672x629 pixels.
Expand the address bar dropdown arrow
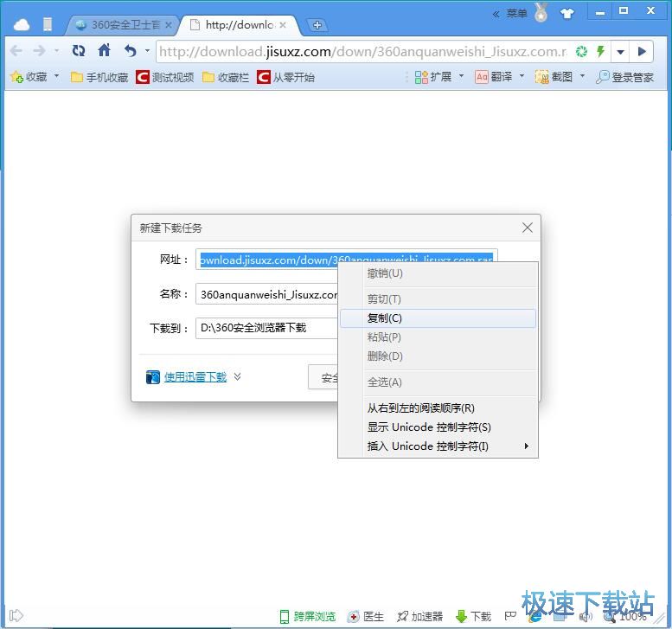click(x=620, y=52)
